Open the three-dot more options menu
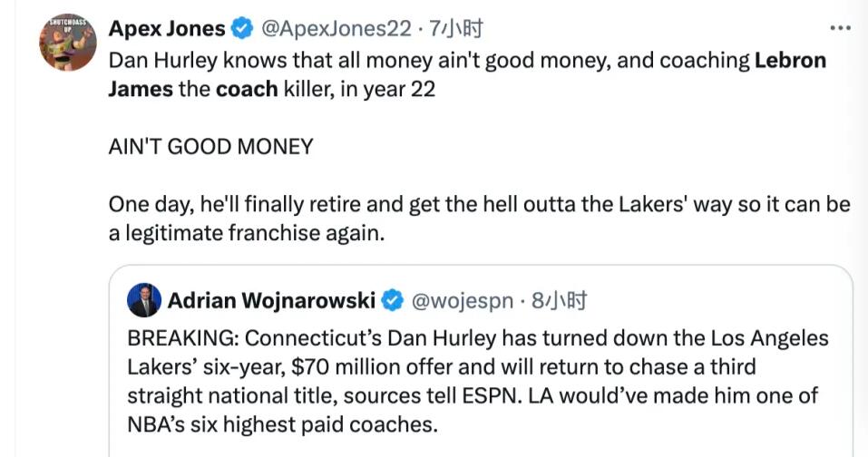This screenshot has height=457, width=868. point(840,28)
